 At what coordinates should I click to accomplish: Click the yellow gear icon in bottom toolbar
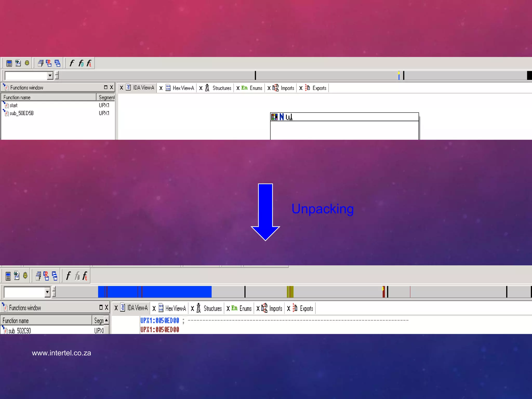[x=25, y=276]
